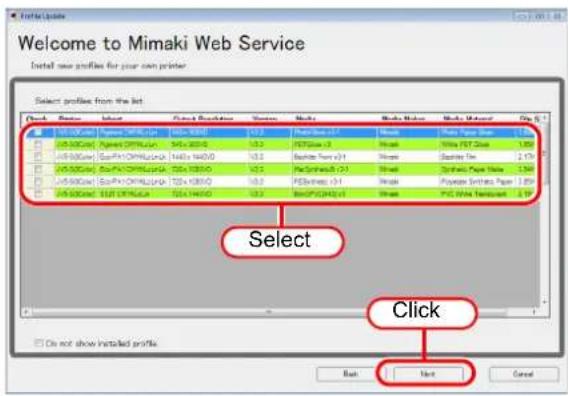Click the Next button
568x396 pixels.
[x=428, y=374]
